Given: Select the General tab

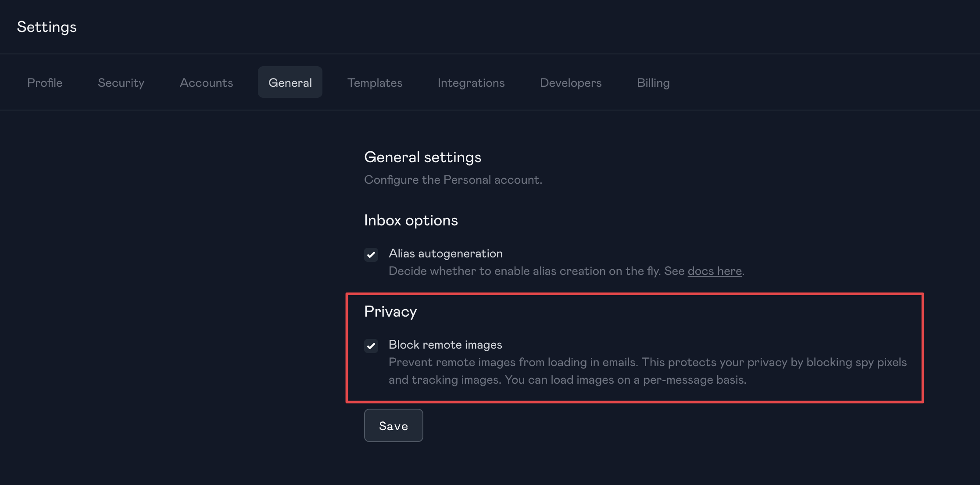Looking at the screenshot, I should tap(290, 82).
